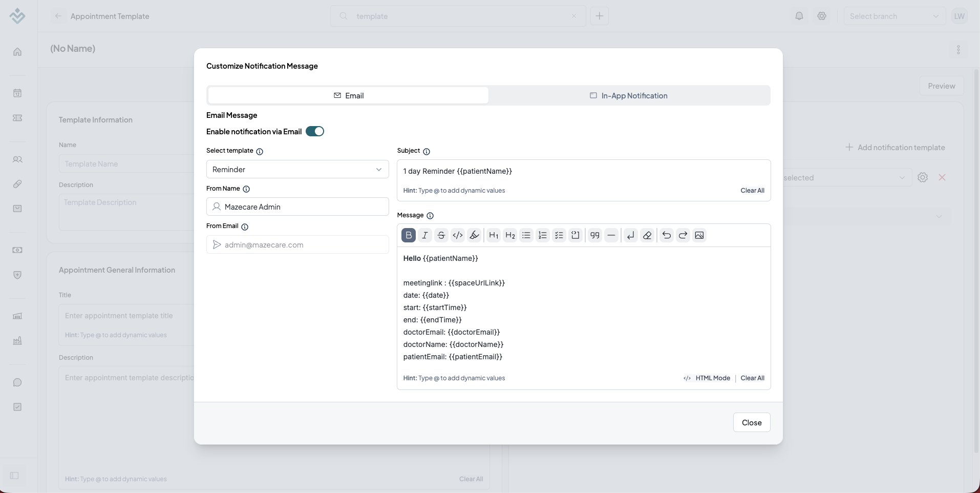The height and width of the screenshot is (493, 980).
Task: Apply strikethrough formatting
Action: pos(441,235)
